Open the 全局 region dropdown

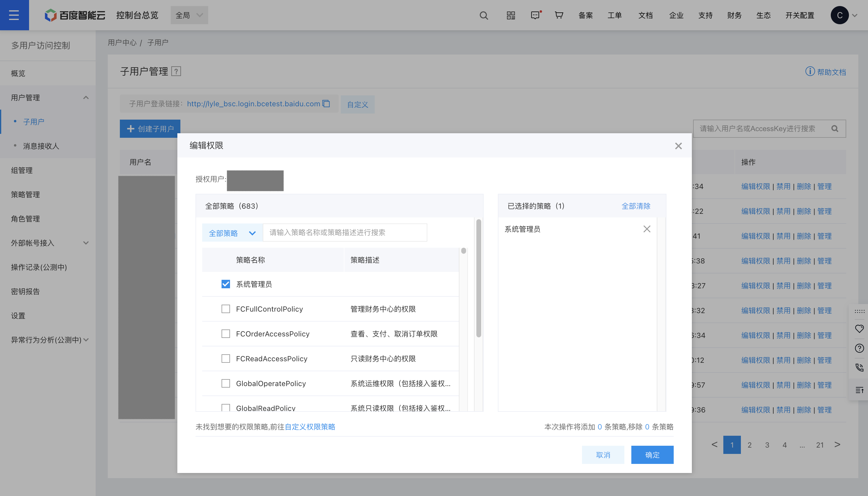[189, 15]
